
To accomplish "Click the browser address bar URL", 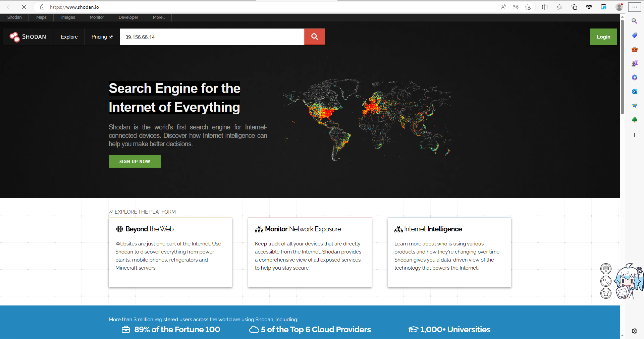I will pos(74,7).
